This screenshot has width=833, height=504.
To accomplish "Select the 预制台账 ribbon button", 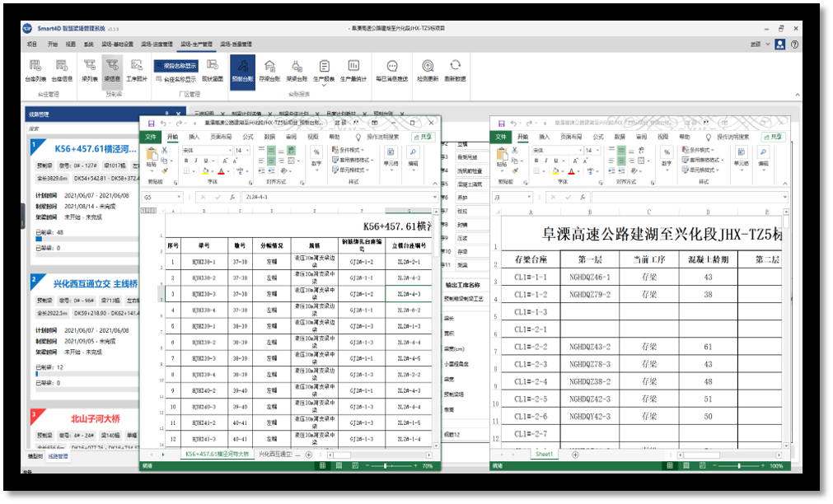I will (242, 69).
